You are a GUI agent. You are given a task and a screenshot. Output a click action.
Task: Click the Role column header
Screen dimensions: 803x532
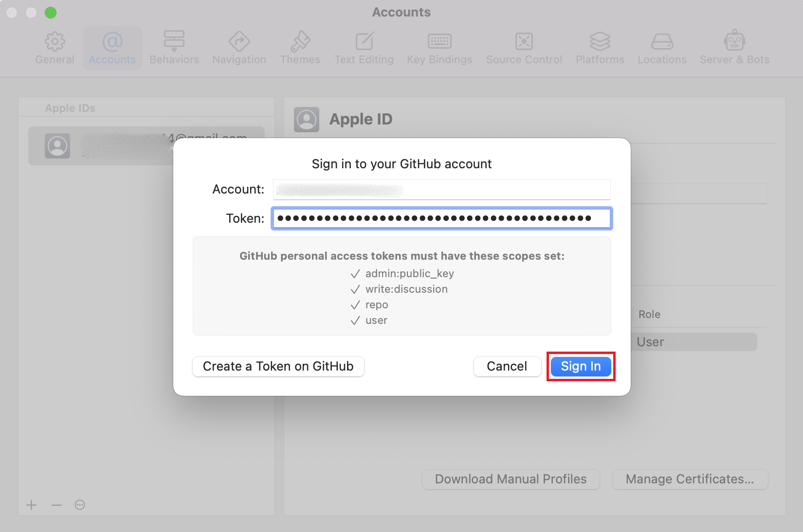click(x=649, y=314)
